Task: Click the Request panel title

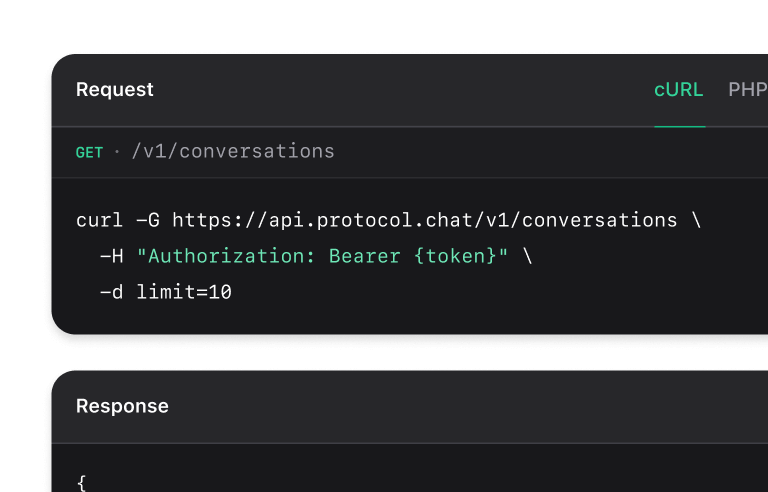Action: tap(115, 90)
